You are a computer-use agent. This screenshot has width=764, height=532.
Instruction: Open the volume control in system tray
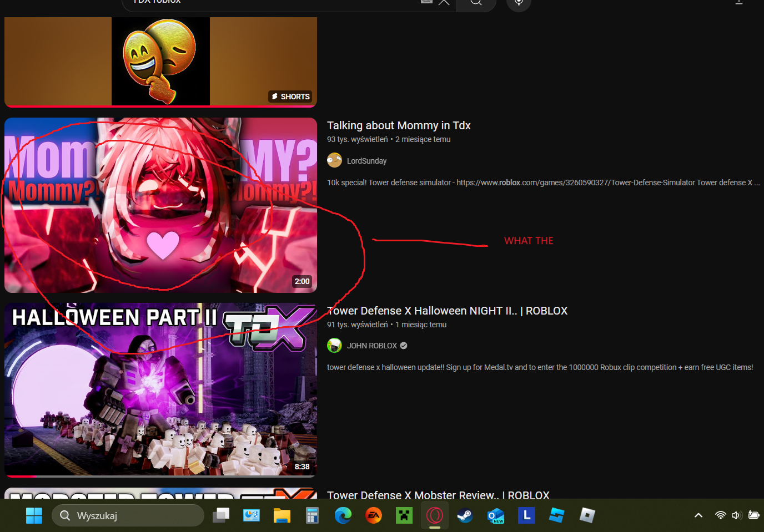pyautogui.click(x=736, y=515)
